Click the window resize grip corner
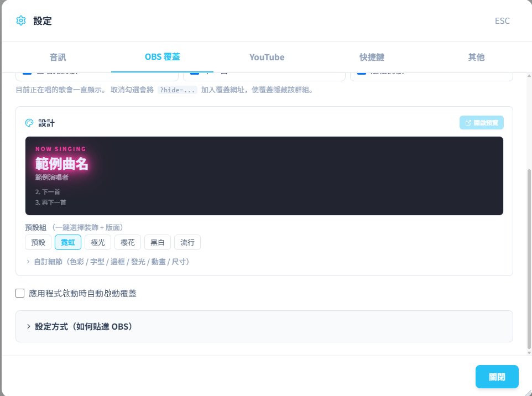The width and height of the screenshot is (532, 396). [528, 392]
